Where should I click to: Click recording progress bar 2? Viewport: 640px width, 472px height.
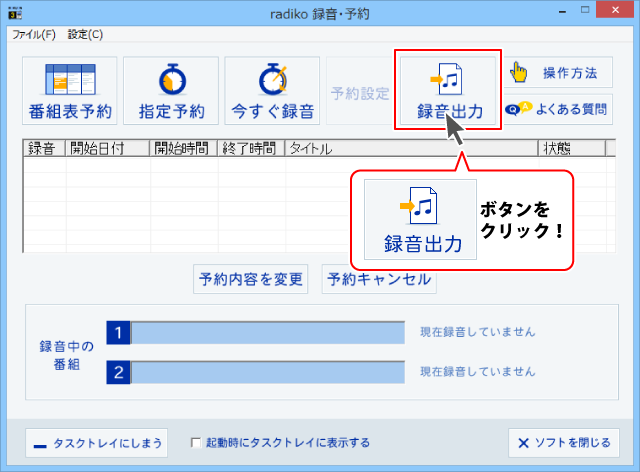268,372
